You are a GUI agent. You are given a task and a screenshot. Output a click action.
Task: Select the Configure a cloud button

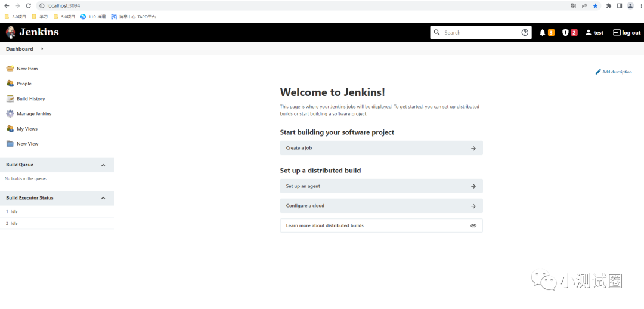[381, 206]
